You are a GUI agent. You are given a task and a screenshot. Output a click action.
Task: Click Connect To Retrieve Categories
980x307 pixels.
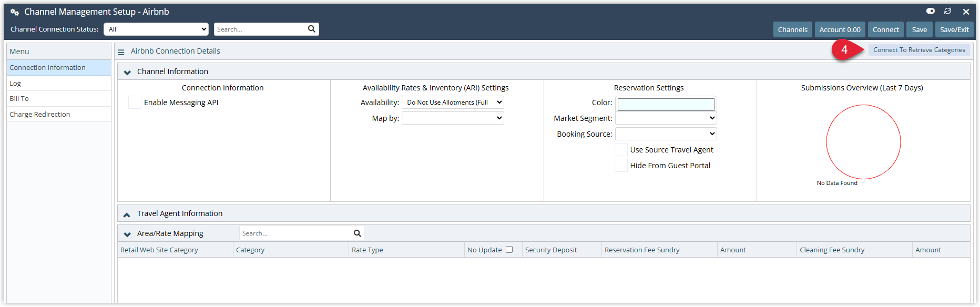(x=919, y=50)
